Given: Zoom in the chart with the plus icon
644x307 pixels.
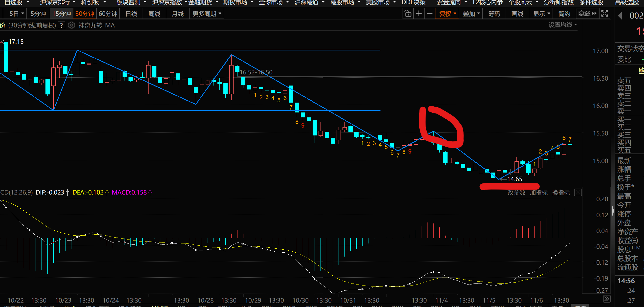Looking at the screenshot, I should (x=419, y=14).
